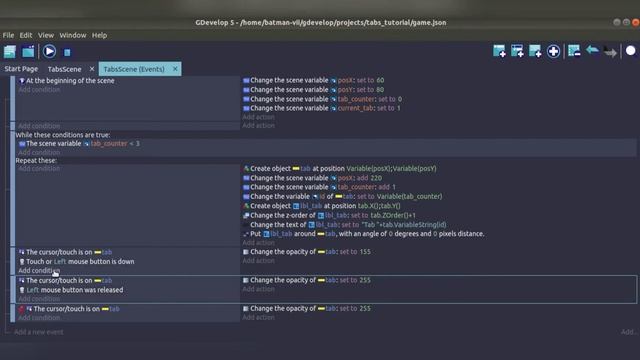Open the Help menu
640x360 pixels.
(99, 36)
